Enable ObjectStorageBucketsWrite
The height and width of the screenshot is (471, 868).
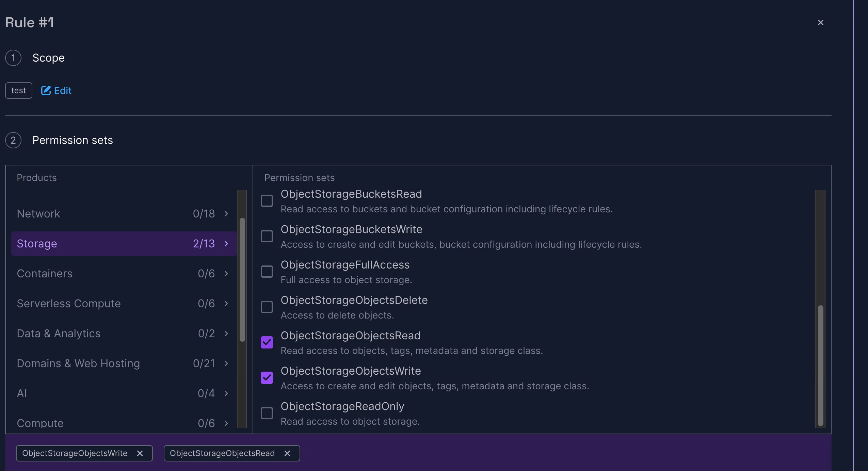click(x=267, y=236)
